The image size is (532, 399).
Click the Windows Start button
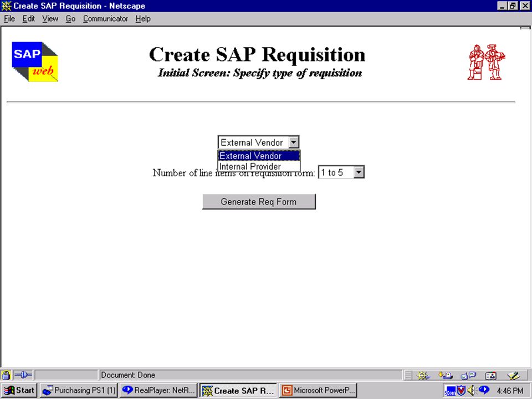pyautogui.click(x=19, y=390)
